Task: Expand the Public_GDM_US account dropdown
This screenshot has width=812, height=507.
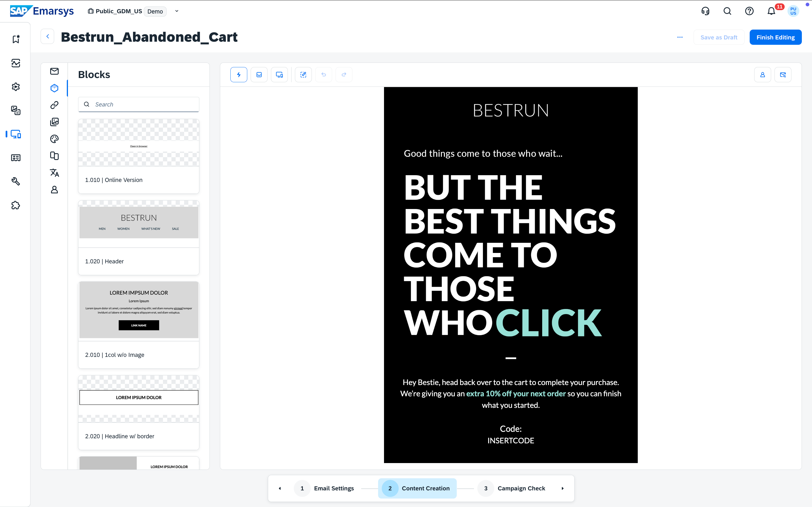Action: 177,11
